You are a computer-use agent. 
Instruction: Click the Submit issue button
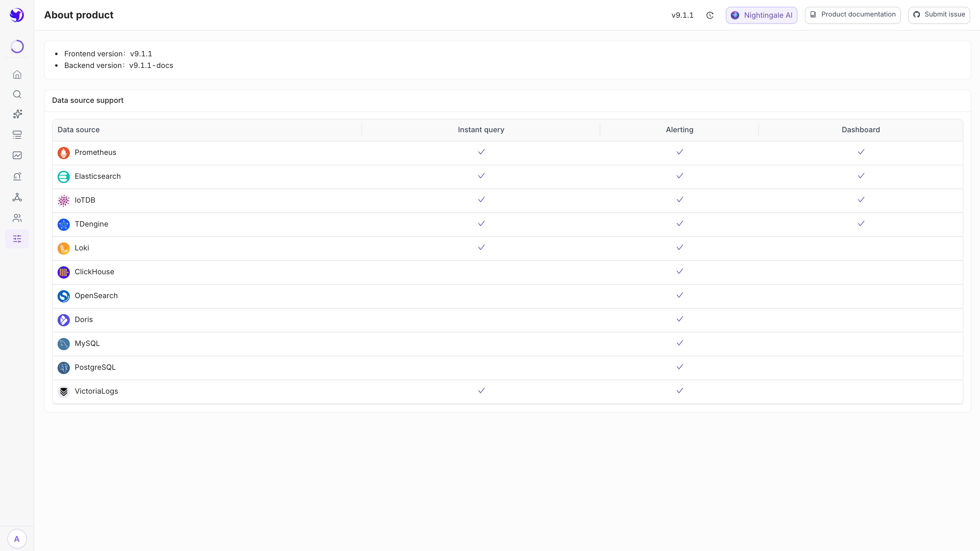click(x=939, y=15)
